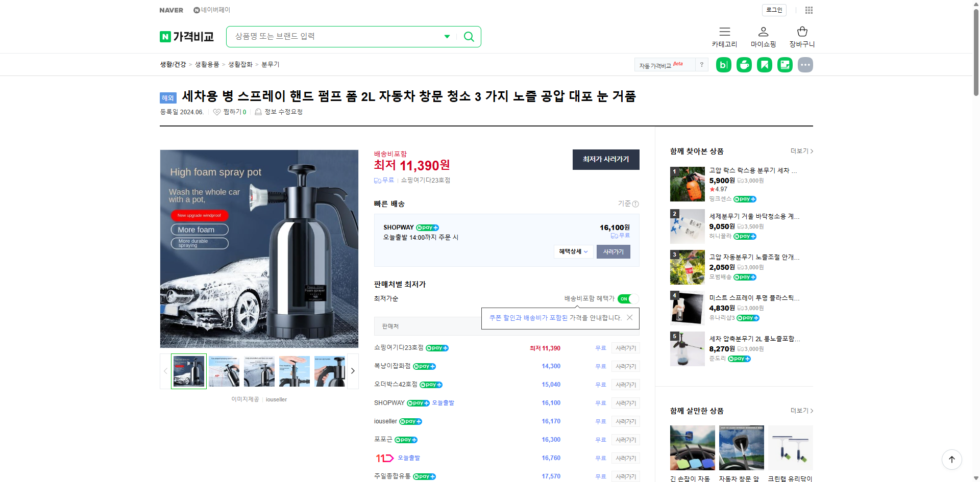Select 분무기 in the breadcrumb menu
Image resolution: width=980 pixels, height=482 pixels.
(270, 64)
